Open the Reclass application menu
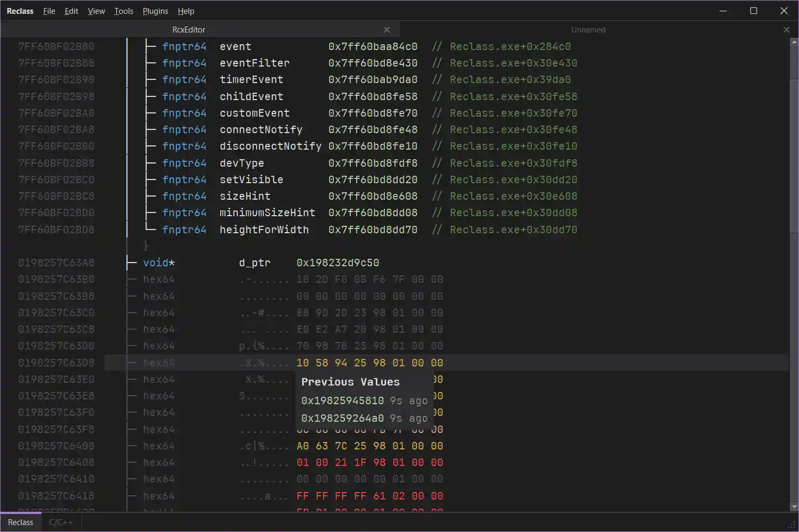 20,11
